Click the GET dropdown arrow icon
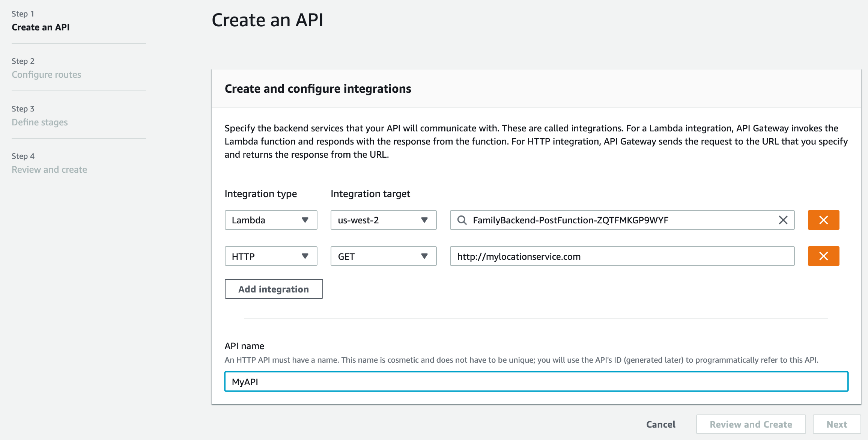The image size is (868, 440). [424, 256]
